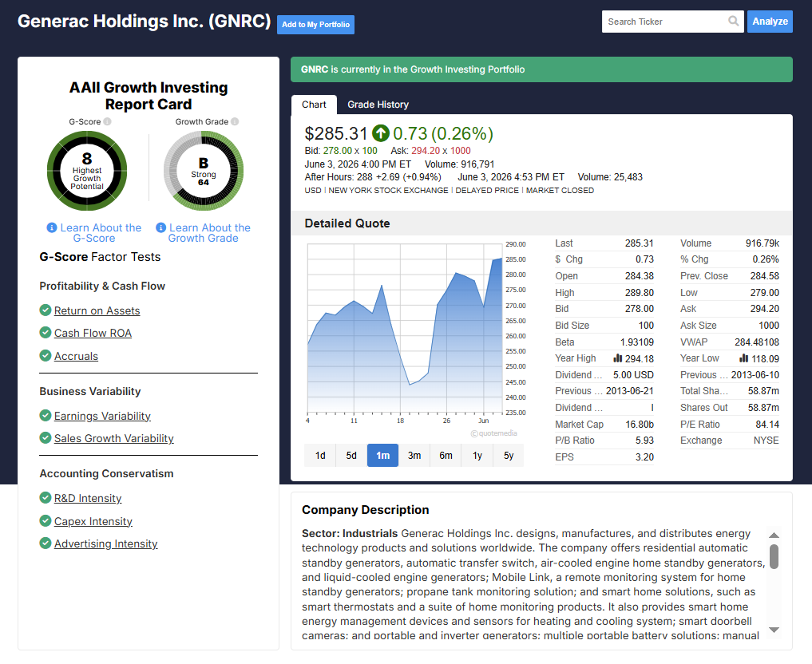Click the VWAP value 284.48108
The width and height of the screenshot is (812, 664).
tap(757, 342)
